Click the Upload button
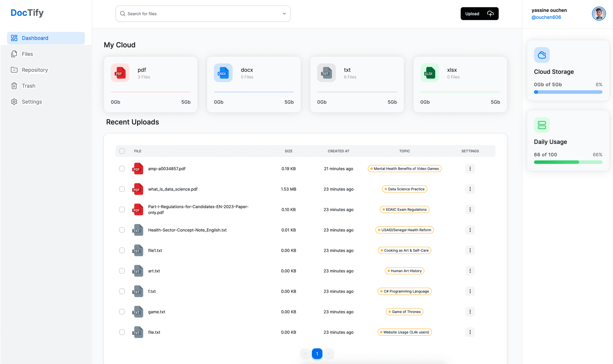Image resolution: width=613 pixels, height=364 pixels. [479, 14]
